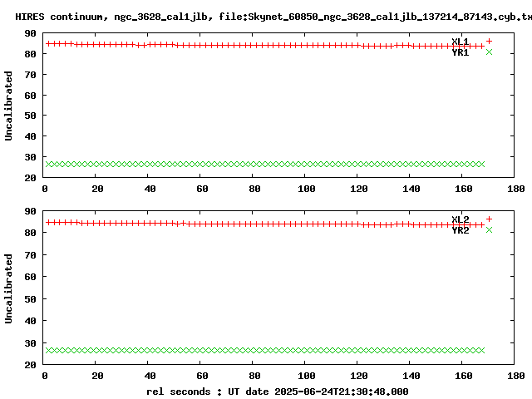Click the HIRES continuum plot title text
The image size is (532, 399).
[273, 17]
